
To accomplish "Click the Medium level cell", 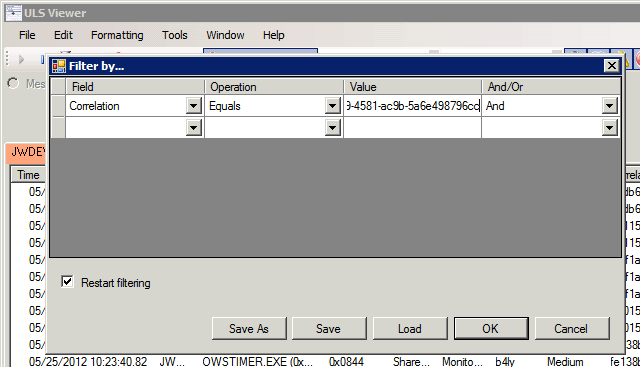I will [565, 362].
